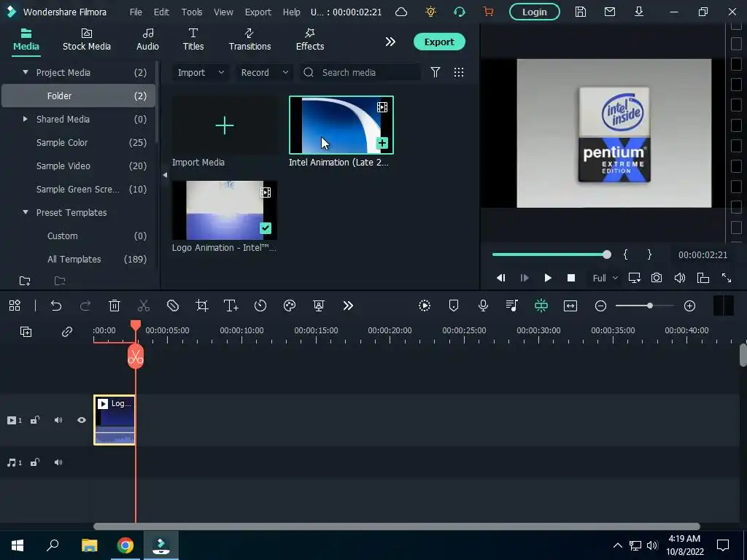Mute video track 1 audio
The image size is (747, 560).
click(x=58, y=420)
